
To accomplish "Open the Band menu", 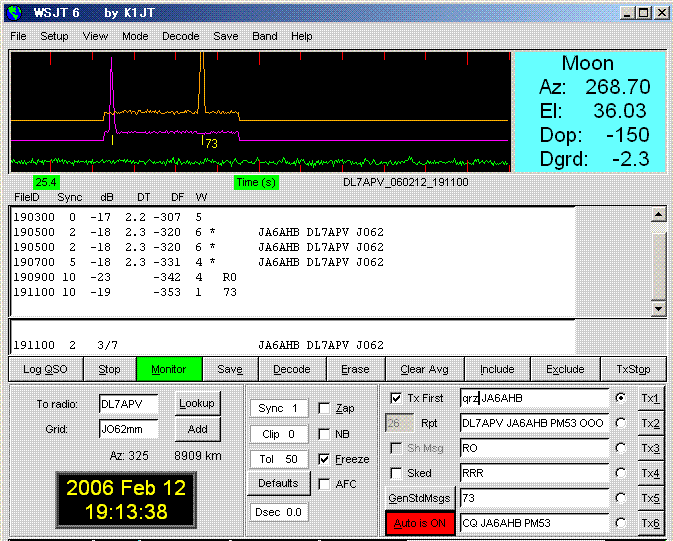I will click(265, 36).
